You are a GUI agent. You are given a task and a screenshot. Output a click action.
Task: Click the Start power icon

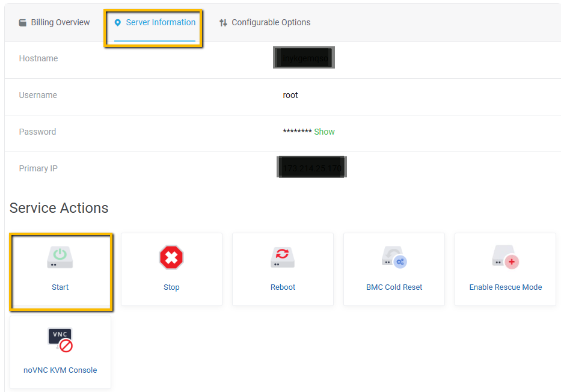(x=60, y=257)
